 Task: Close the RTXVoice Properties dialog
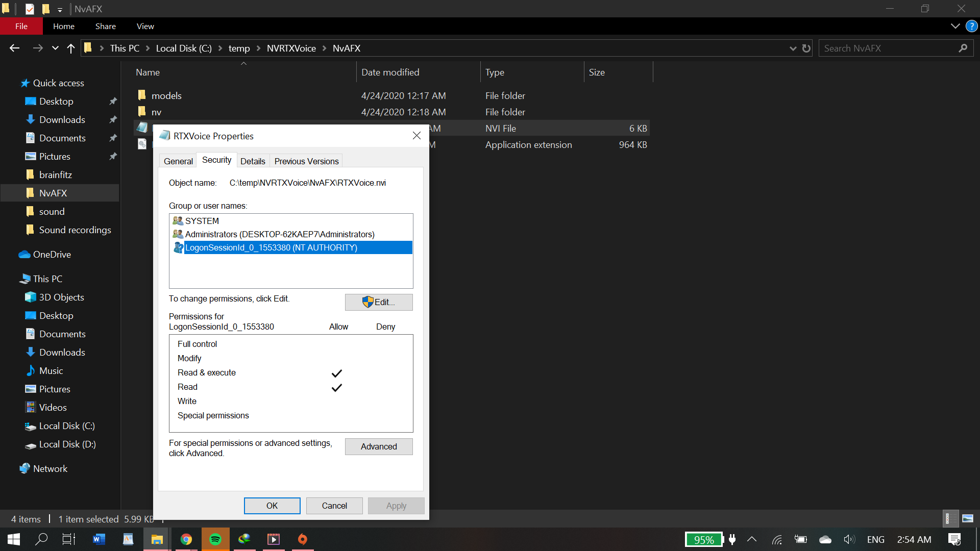pyautogui.click(x=416, y=136)
